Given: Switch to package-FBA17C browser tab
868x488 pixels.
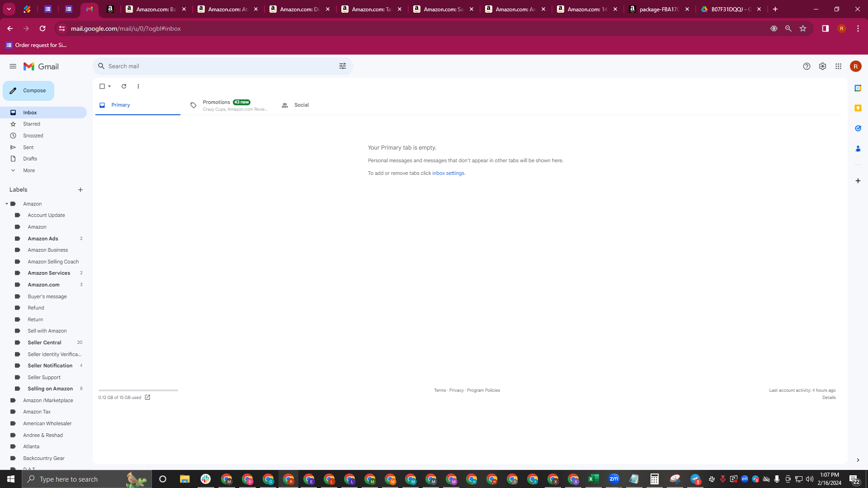Looking at the screenshot, I should 658,9.
